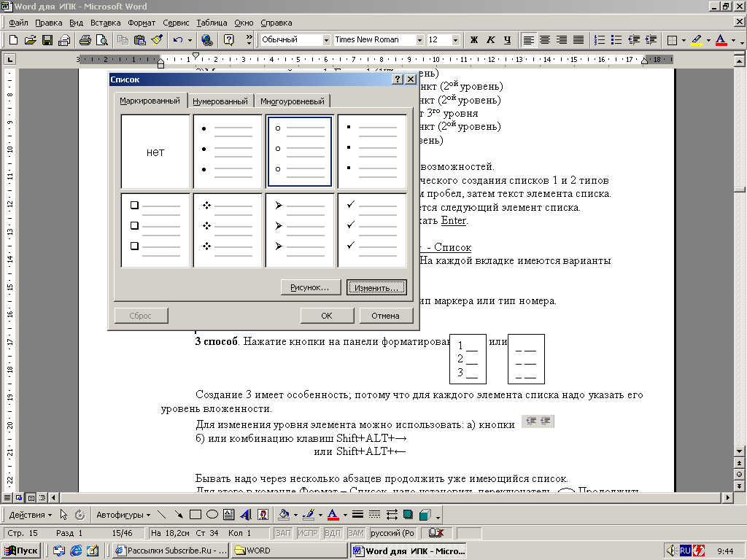747x560 pixels.
Task: Apply the yellow highlight marker color
Action: point(697,40)
